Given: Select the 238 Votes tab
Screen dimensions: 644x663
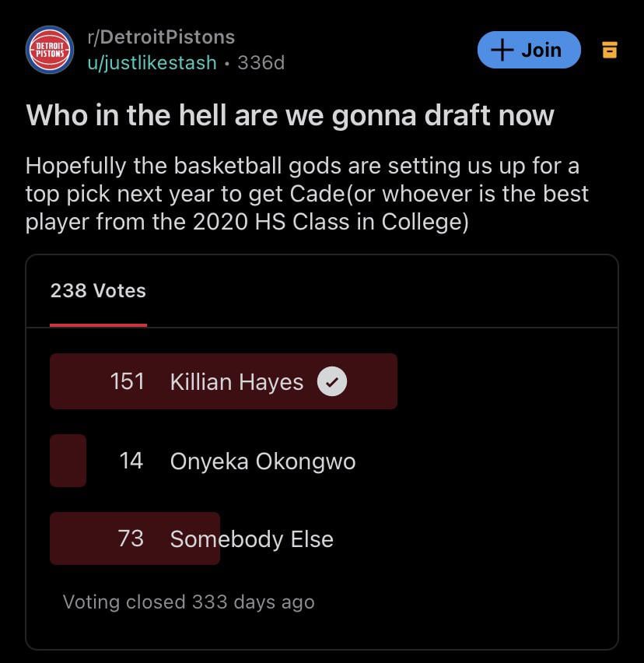Looking at the screenshot, I should pos(98,291).
